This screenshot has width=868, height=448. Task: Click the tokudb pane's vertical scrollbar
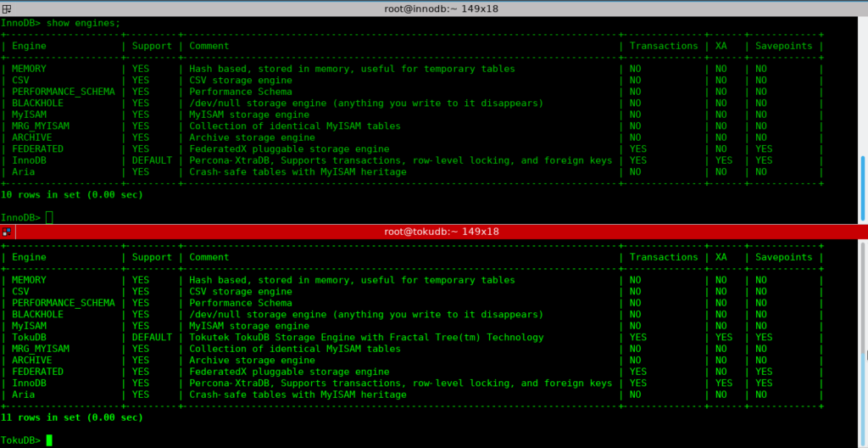(863, 343)
